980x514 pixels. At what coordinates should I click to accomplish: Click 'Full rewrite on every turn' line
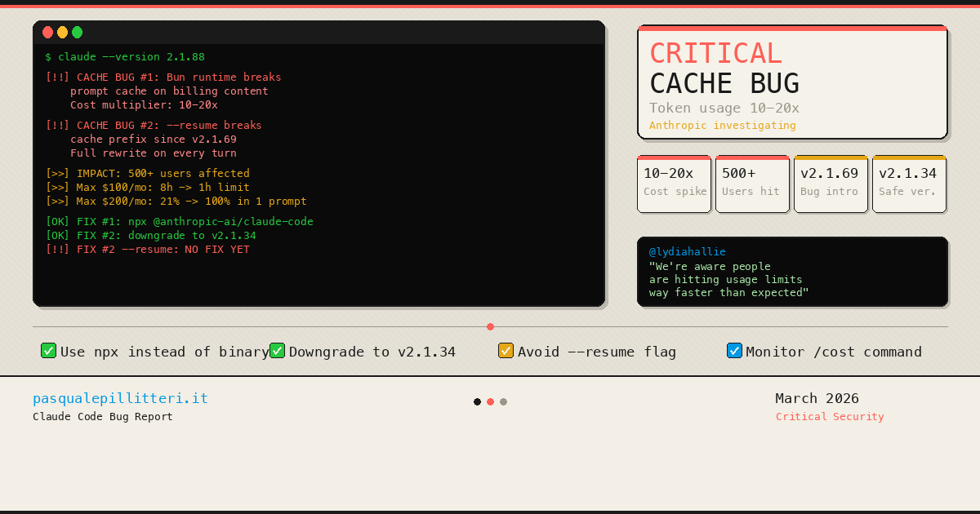pos(154,153)
